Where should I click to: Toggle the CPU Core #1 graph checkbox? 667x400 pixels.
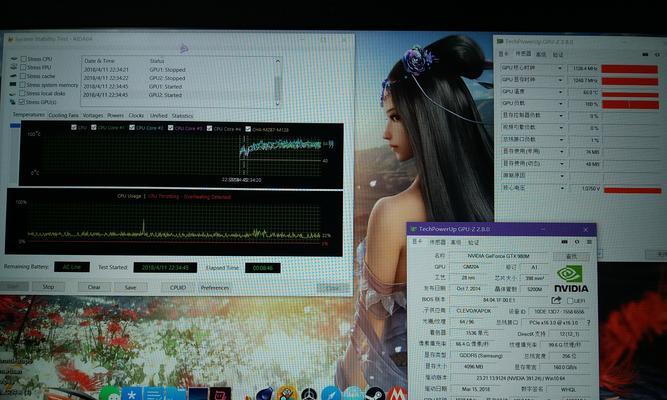click(x=94, y=127)
